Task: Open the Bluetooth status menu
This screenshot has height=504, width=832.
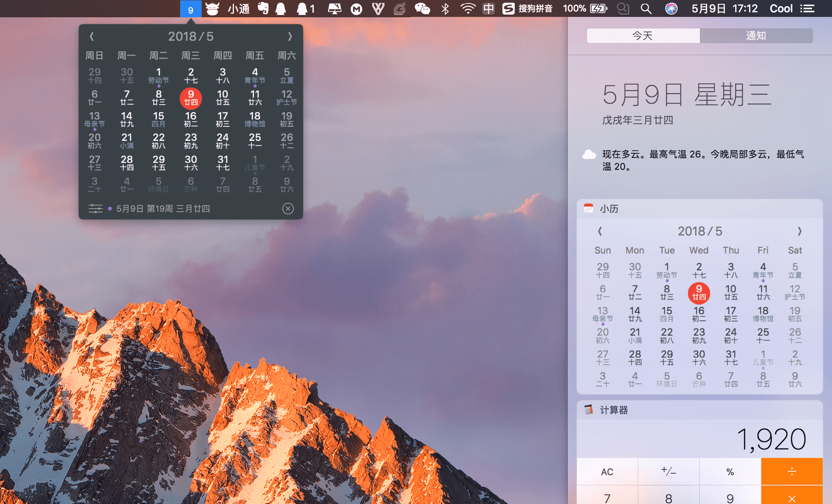Action: point(445,9)
